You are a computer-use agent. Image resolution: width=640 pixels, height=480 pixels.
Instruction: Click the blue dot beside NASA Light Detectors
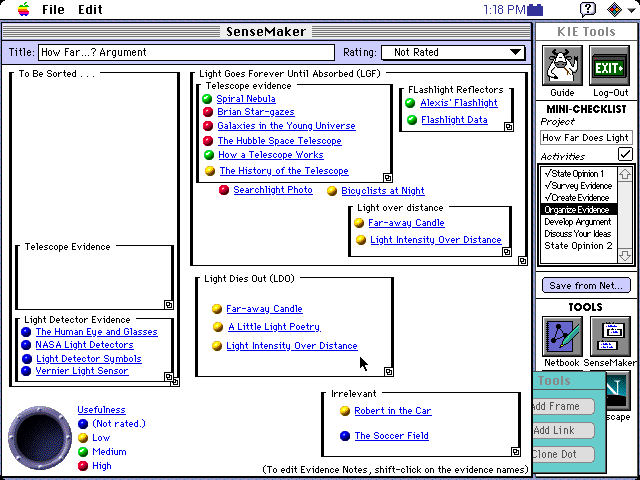[26, 345]
